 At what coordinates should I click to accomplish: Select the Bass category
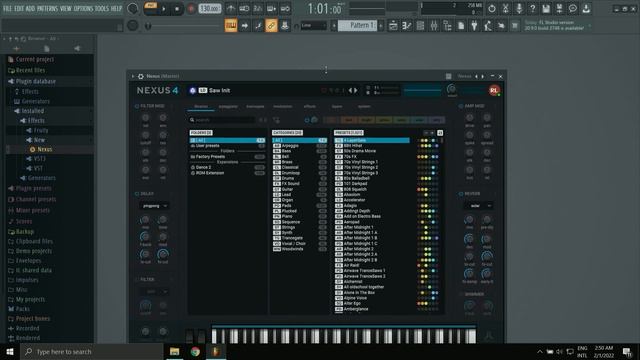[x=300, y=151]
